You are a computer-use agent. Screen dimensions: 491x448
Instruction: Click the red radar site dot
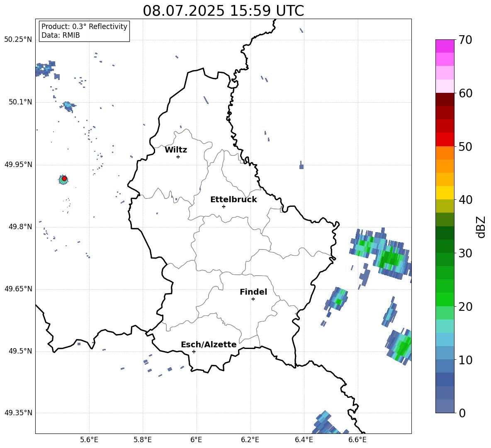click(64, 179)
